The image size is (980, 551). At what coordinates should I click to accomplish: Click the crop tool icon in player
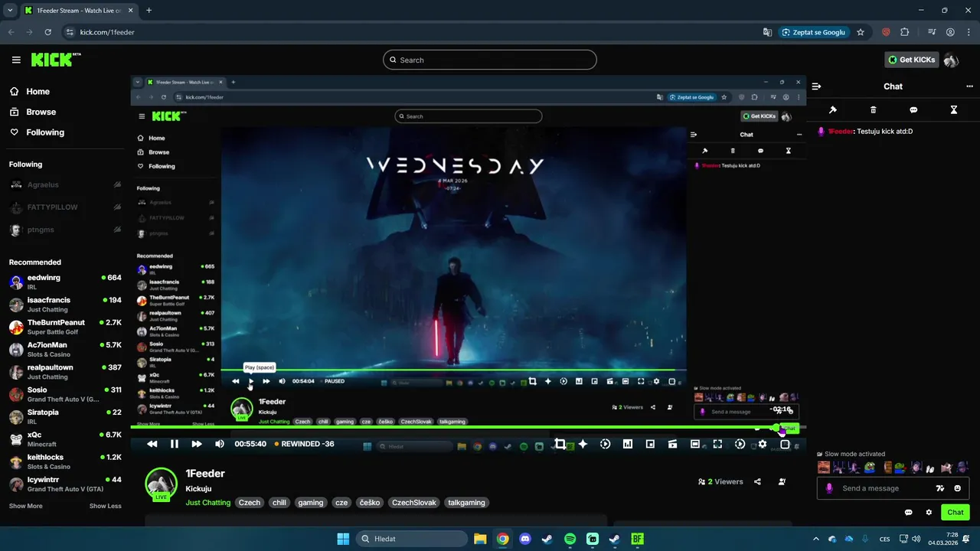click(560, 444)
